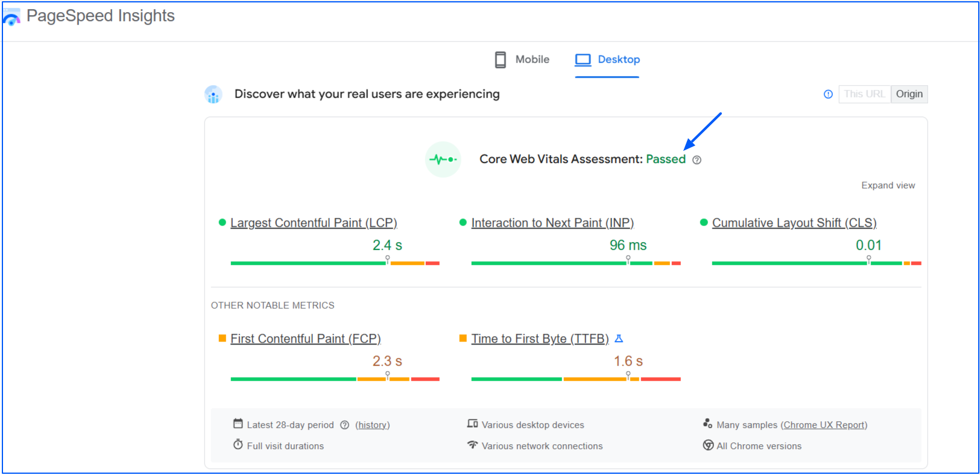The image size is (980, 475).
Task: Click the network connections wifi icon
Action: click(473, 445)
